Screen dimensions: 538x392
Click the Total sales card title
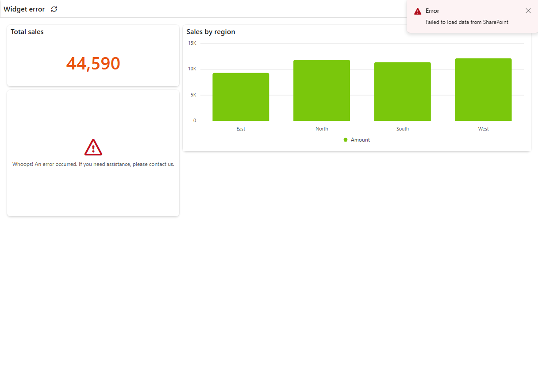(27, 32)
